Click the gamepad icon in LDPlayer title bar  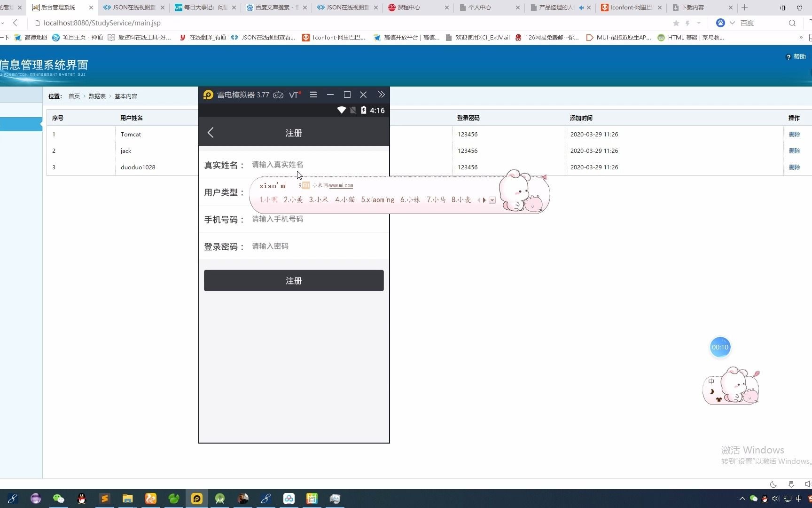coord(278,95)
